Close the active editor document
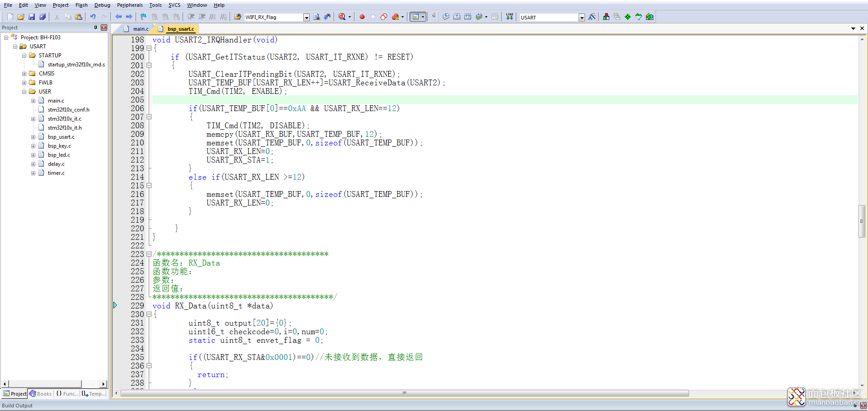 [x=862, y=28]
